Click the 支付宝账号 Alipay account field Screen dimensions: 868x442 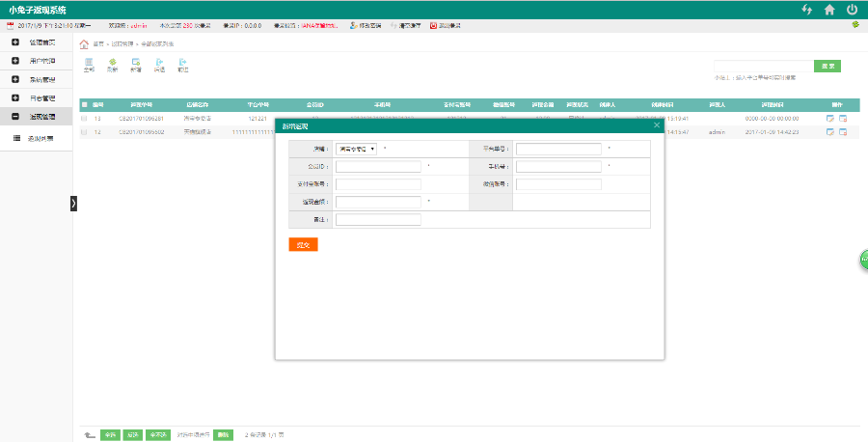[x=379, y=184]
